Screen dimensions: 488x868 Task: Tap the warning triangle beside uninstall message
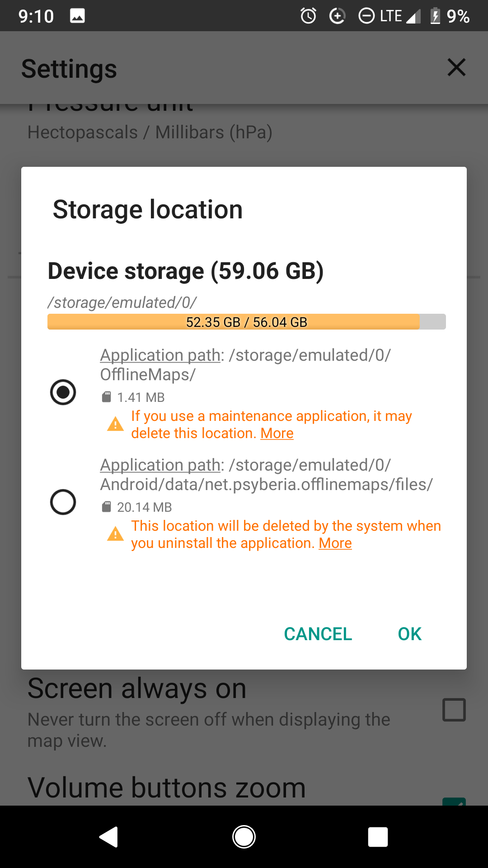pos(115,534)
